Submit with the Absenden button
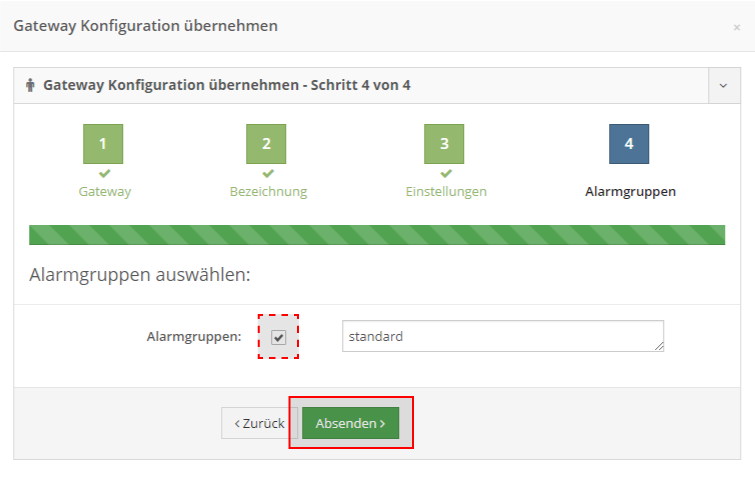Screen dimensions: 755x499 point(351,423)
